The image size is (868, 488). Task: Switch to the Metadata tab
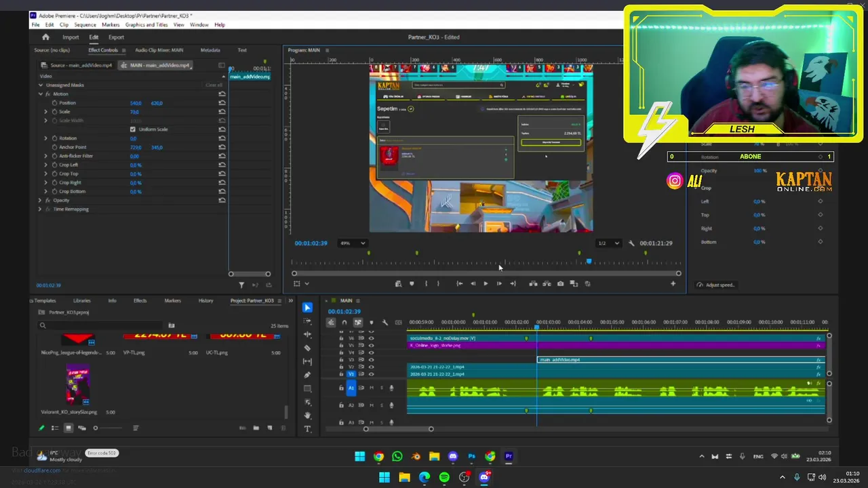click(210, 50)
